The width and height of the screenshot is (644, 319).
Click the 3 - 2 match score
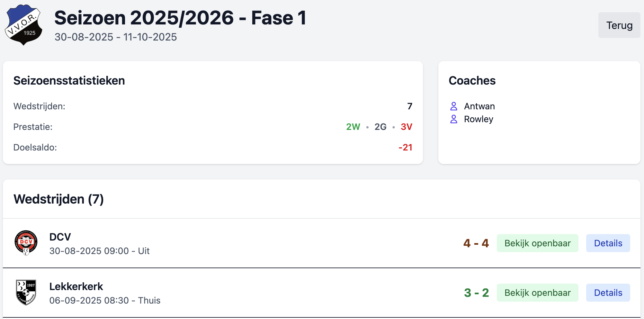tap(476, 293)
